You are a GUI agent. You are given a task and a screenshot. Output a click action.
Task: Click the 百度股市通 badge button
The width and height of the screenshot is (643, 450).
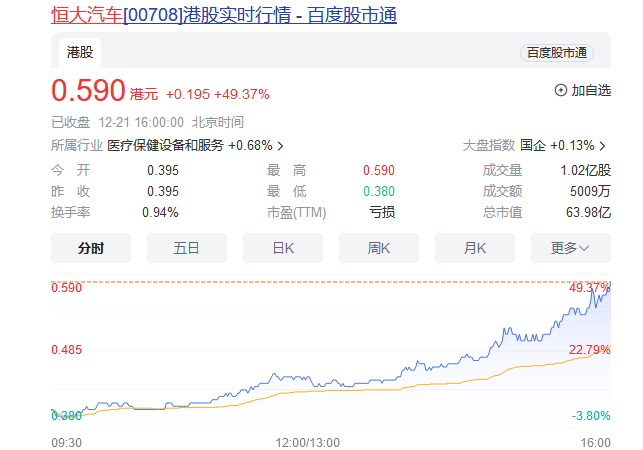point(556,53)
